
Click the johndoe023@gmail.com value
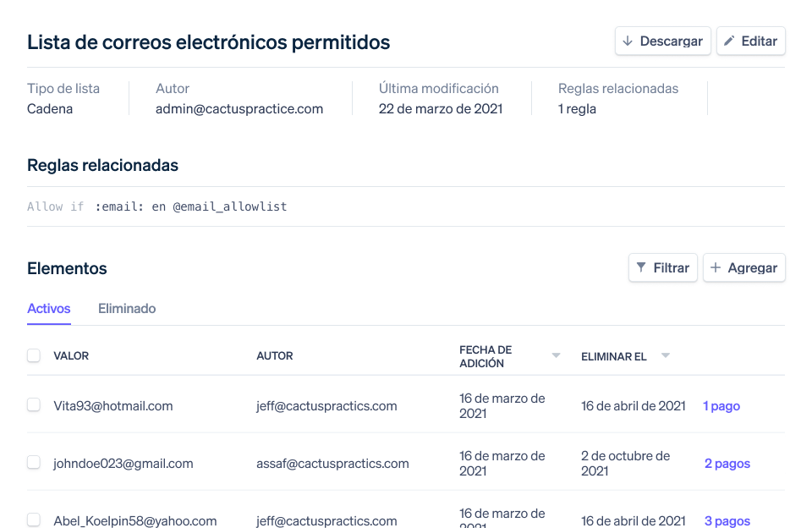tap(123, 464)
